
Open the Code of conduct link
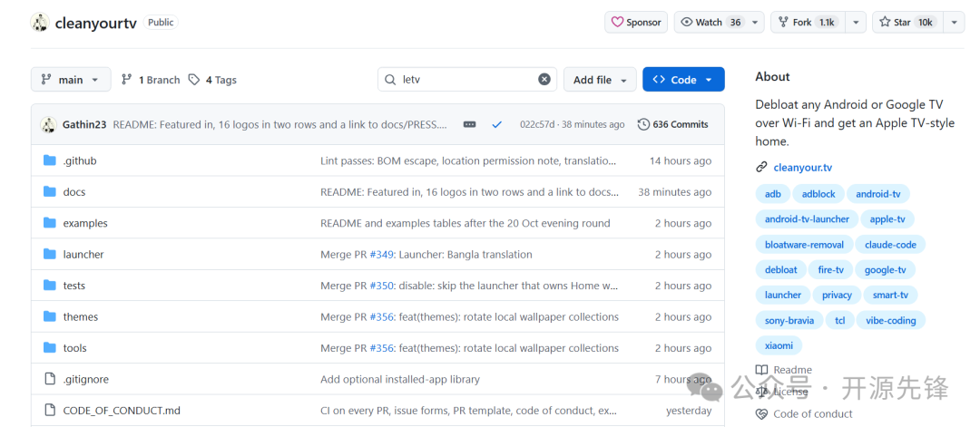[x=812, y=414]
